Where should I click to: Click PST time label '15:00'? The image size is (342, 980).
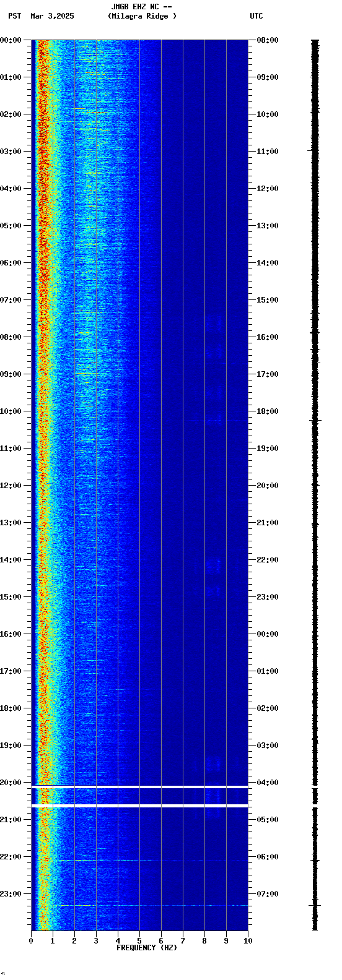point(11,596)
